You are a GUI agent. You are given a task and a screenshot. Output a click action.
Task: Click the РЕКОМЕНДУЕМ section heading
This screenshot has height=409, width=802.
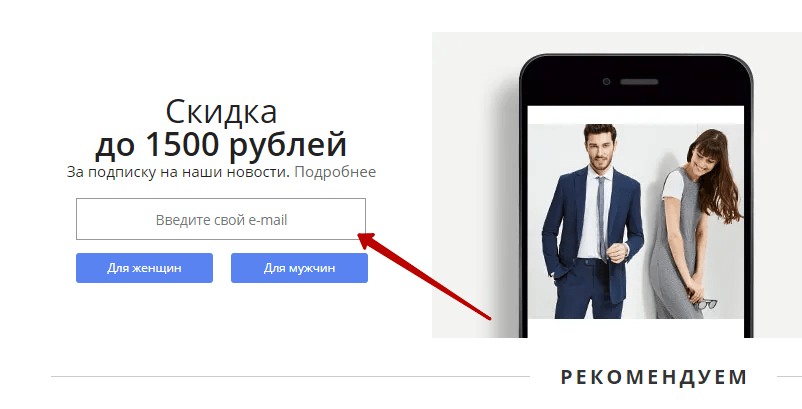pyautogui.click(x=654, y=377)
